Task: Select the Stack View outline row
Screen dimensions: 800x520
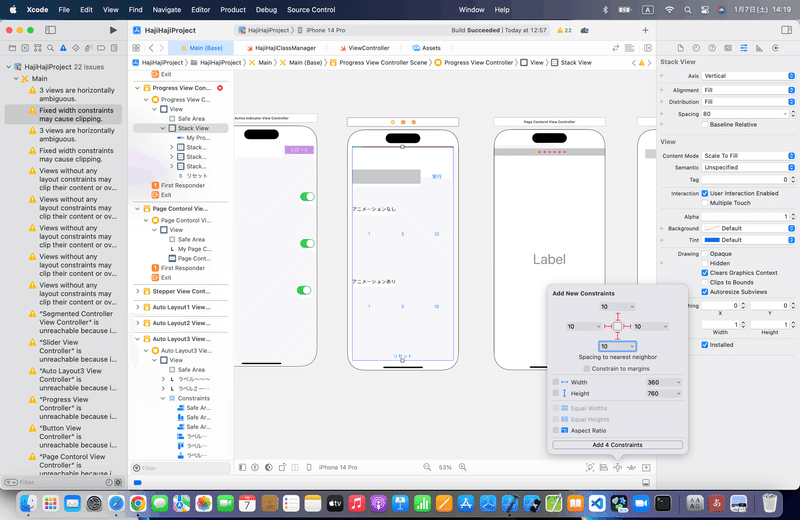Action: (179, 128)
